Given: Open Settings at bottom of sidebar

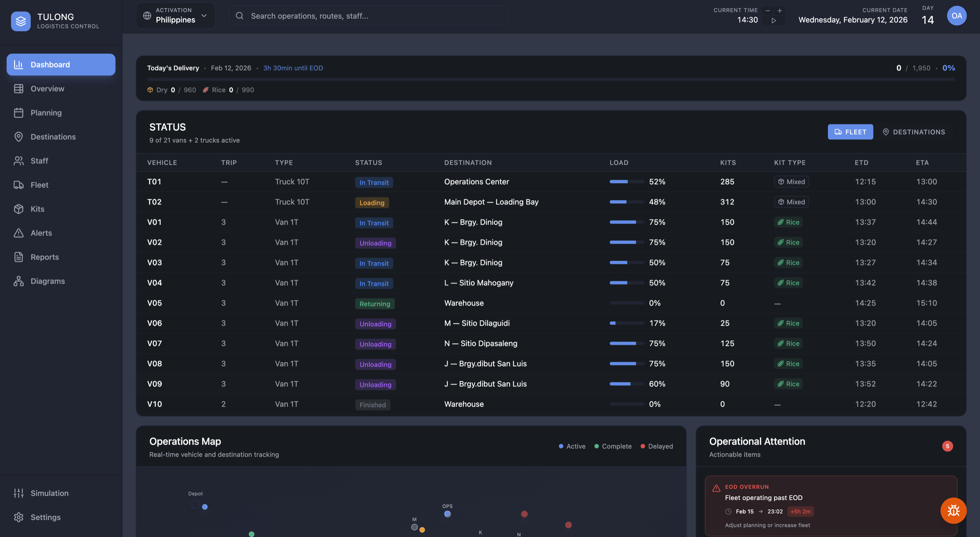Looking at the screenshot, I should (46, 517).
